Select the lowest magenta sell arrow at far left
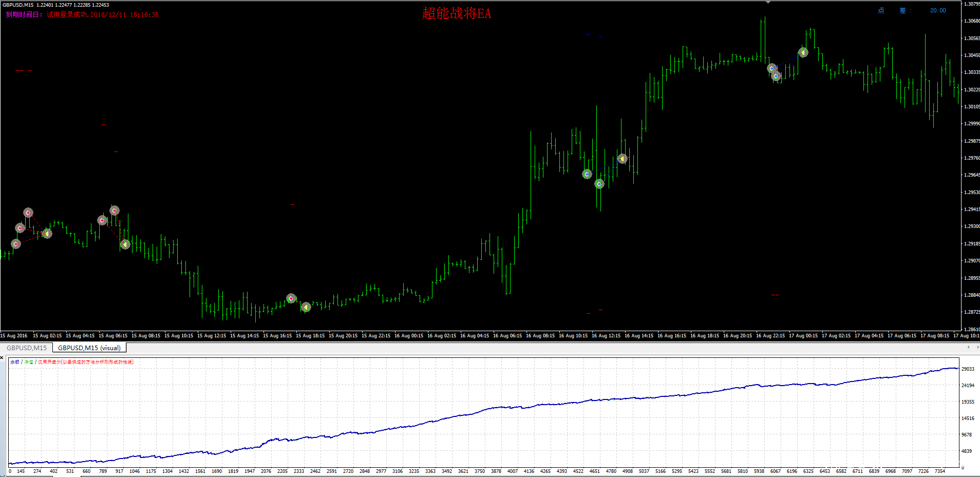The image size is (980, 477). [16, 244]
